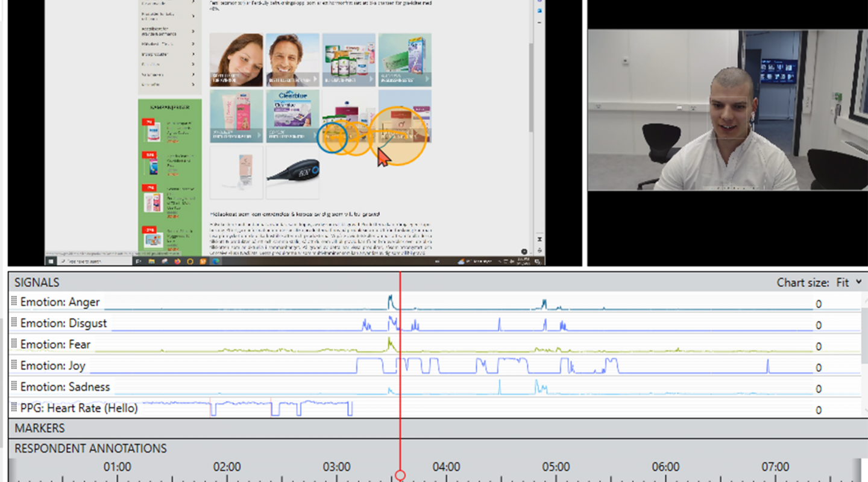Open the Chart size Fit dropdown
Viewport: 868px width, 482px height.
click(x=849, y=282)
